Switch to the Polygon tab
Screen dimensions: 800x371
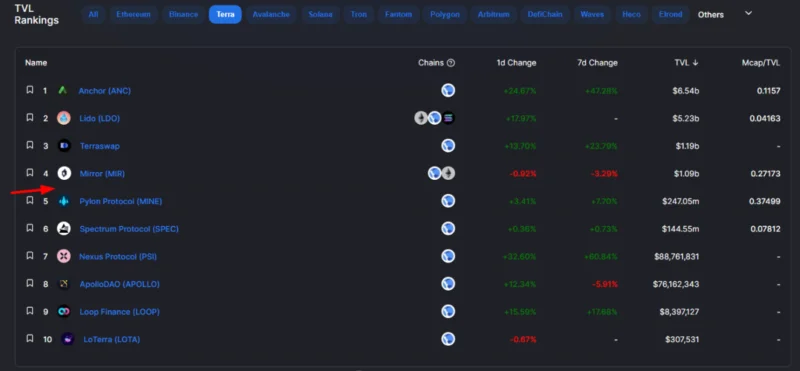coord(445,14)
